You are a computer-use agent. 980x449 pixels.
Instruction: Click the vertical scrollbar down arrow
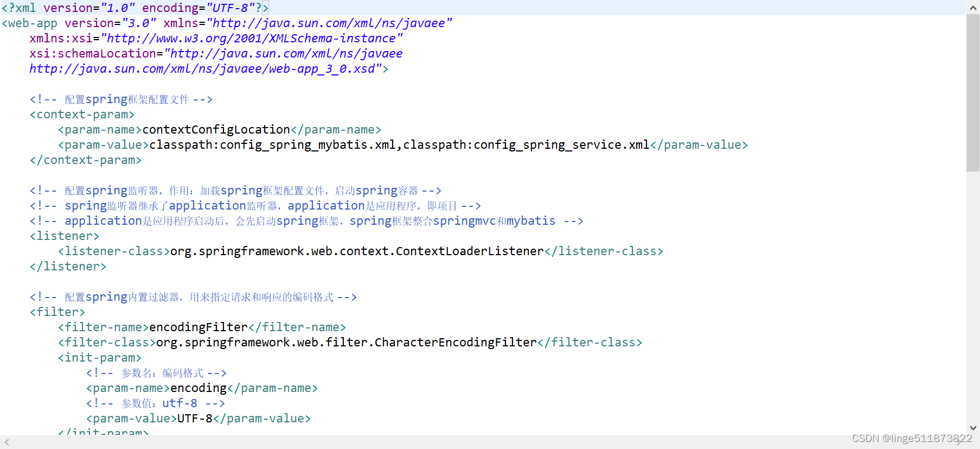tap(973, 428)
